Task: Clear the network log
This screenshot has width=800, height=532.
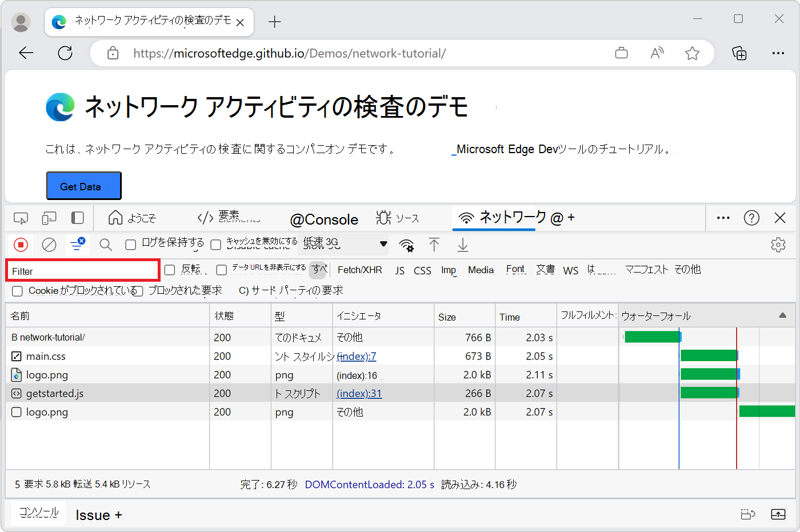Action: pyautogui.click(x=49, y=245)
